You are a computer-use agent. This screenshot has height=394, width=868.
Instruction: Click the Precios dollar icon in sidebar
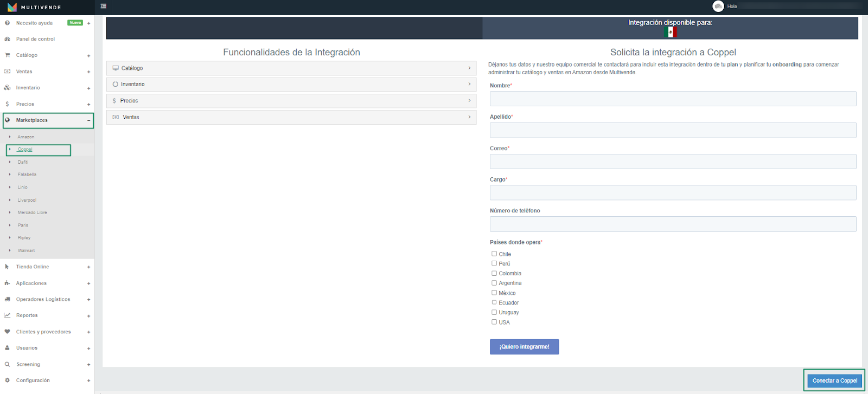[7, 104]
